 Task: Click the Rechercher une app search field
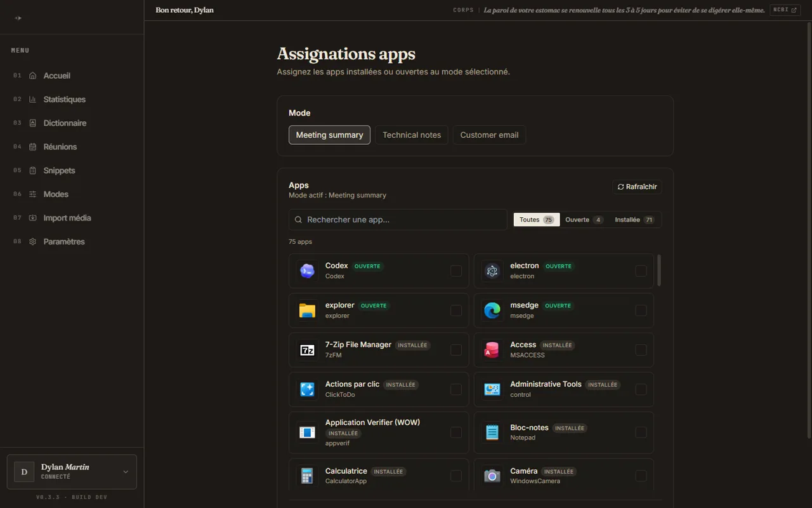point(398,220)
